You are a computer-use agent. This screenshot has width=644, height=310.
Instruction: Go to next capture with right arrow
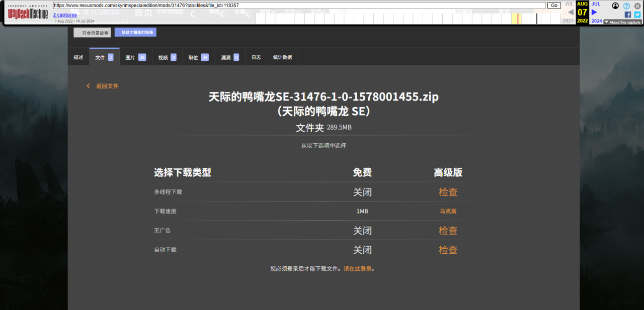(594, 12)
